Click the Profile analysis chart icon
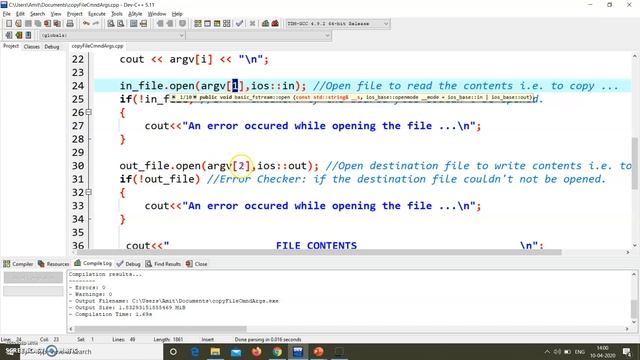The width and height of the screenshot is (640, 360). coord(265,24)
